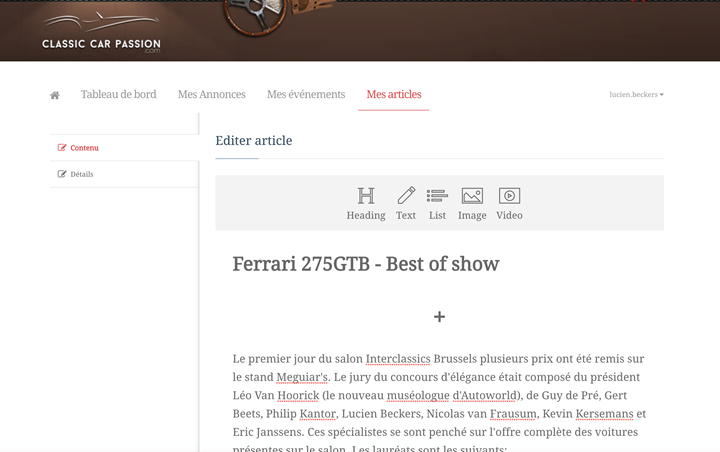This screenshot has height=452, width=720.
Task: Click the Editer article heading
Action: (x=253, y=141)
